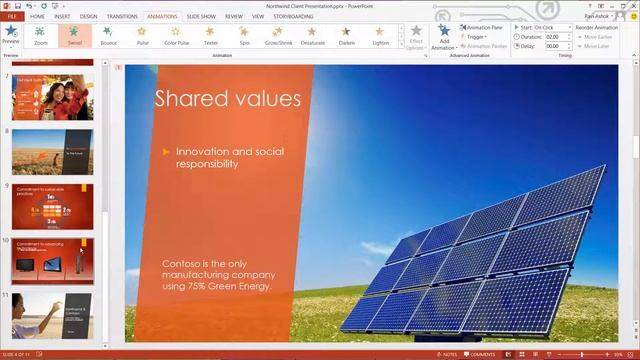
Task: Open the Start On Click dropdown
Action: click(x=553, y=27)
